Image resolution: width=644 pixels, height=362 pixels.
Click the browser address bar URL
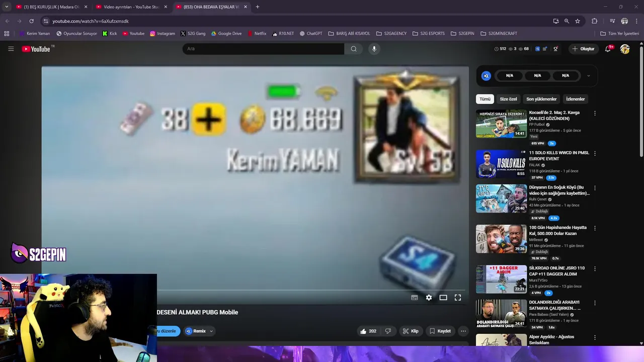(91, 21)
